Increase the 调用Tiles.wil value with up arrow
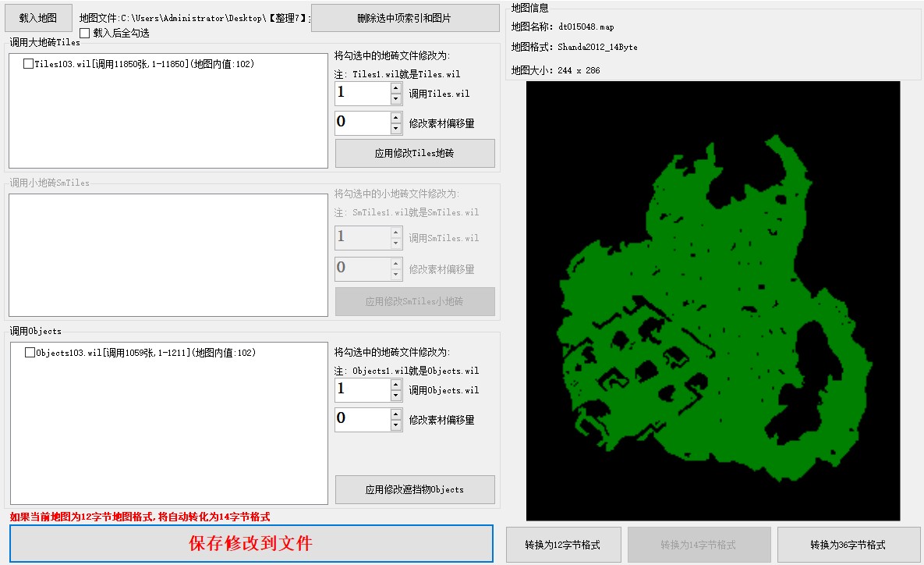Viewport: 924px width, 565px height. click(396, 88)
